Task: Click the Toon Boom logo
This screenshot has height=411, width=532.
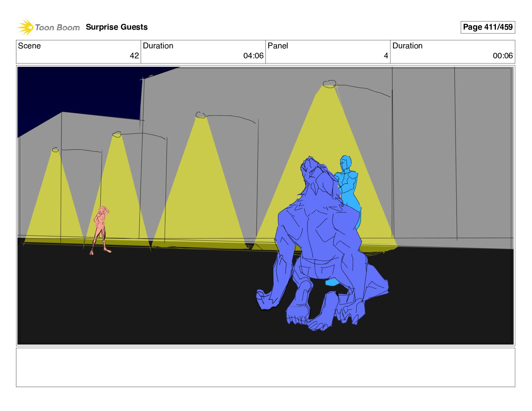Action: [48, 27]
